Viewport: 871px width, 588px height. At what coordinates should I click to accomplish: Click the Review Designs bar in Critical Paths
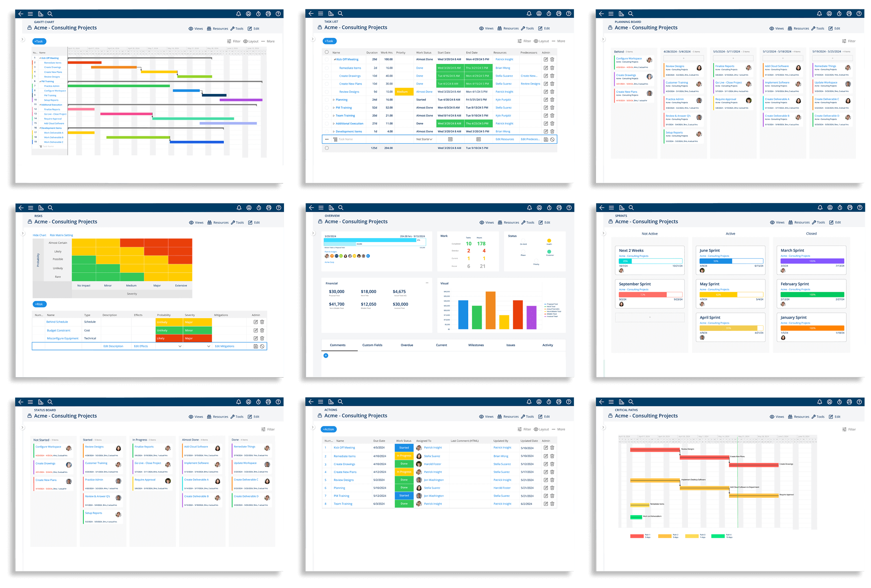click(x=655, y=450)
